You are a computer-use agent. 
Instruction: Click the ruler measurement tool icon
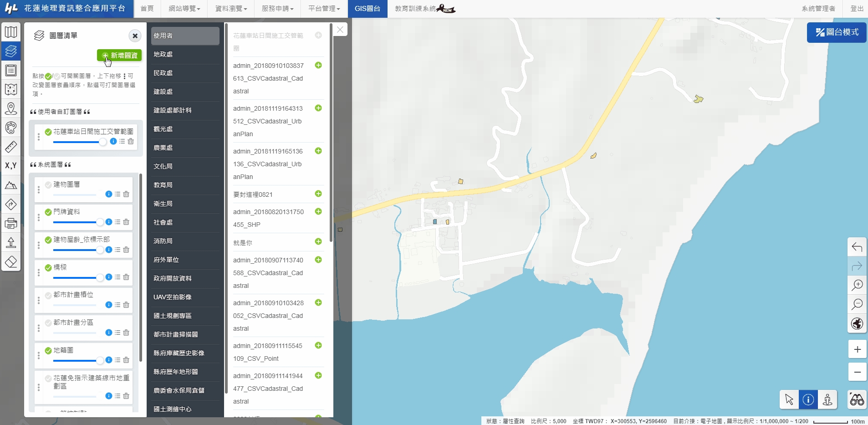pyautogui.click(x=11, y=147)
